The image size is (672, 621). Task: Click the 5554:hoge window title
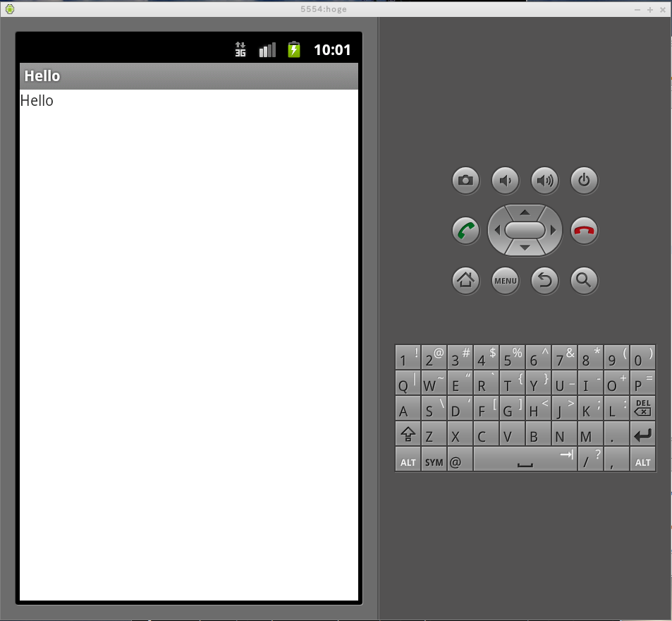pyautogui.click(x=324, y=9)
